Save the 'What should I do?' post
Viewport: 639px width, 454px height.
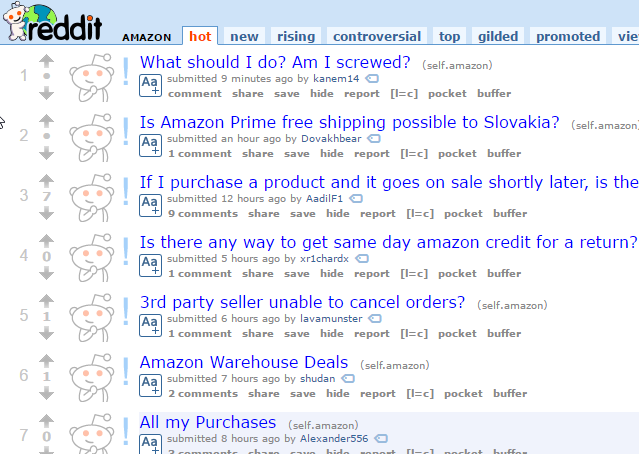tap(286, 94)
